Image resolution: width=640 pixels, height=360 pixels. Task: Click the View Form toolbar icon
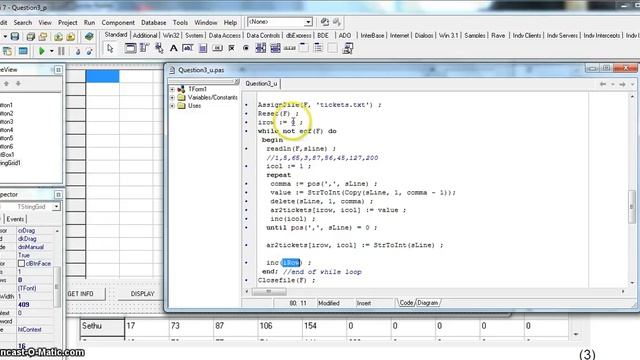pos(23,51)
